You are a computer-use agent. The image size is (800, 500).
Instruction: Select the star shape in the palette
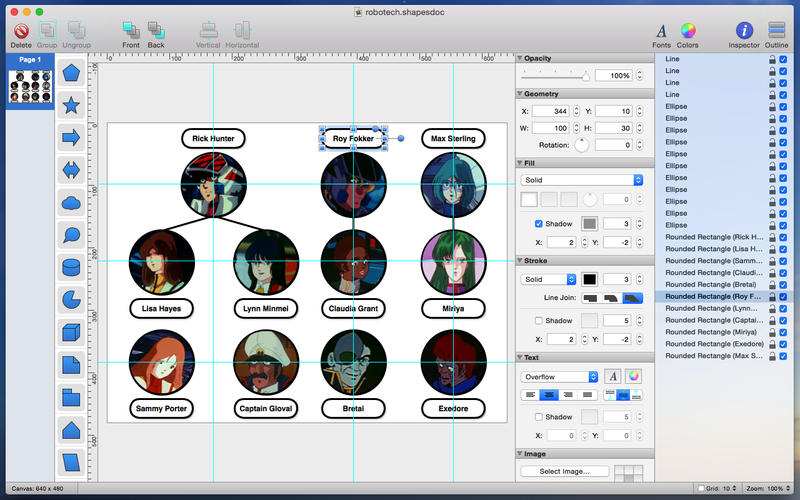coord(72,104)
